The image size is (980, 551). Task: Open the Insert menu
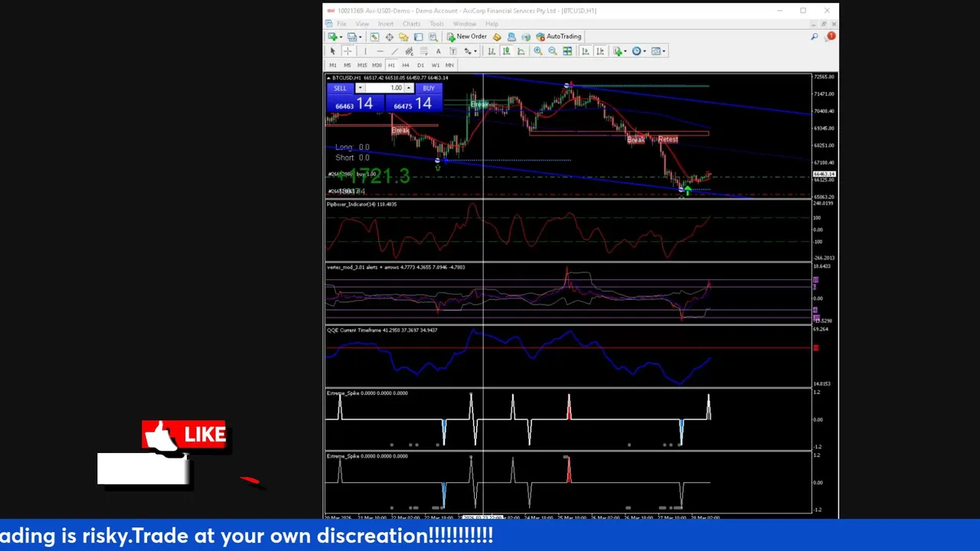[386, 24]
